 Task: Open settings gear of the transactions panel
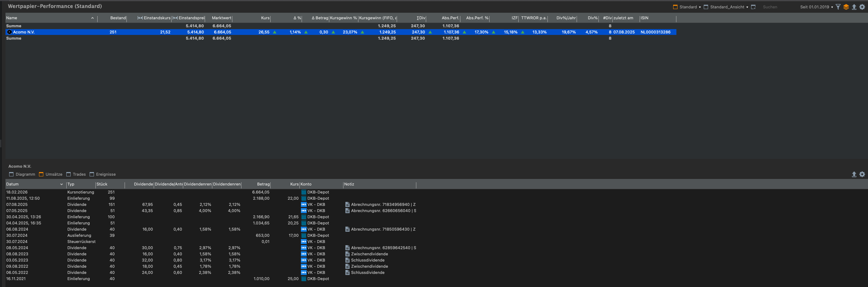point(862,174)
